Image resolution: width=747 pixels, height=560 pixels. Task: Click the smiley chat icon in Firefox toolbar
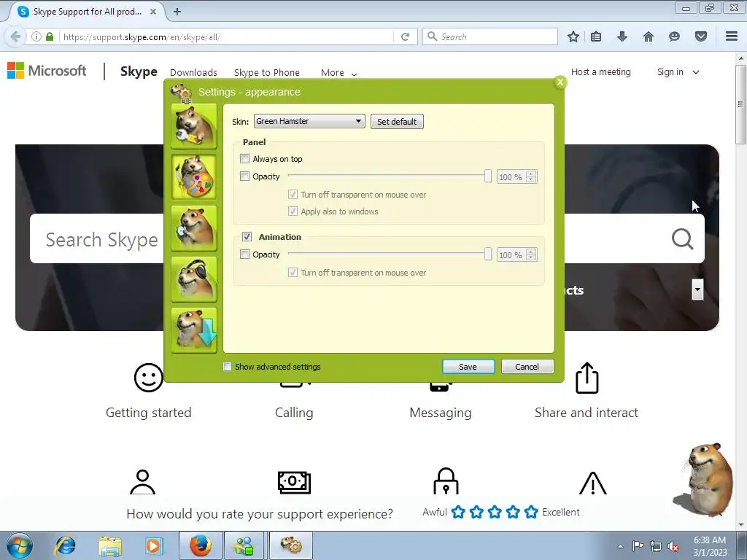674,36
